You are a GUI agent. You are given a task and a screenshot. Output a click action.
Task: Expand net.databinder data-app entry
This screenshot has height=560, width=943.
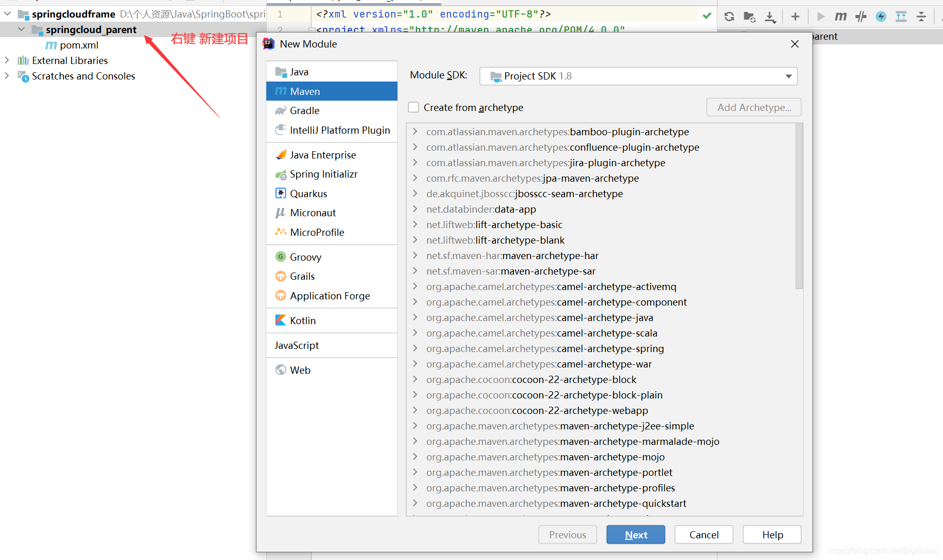tap(415, 209)
